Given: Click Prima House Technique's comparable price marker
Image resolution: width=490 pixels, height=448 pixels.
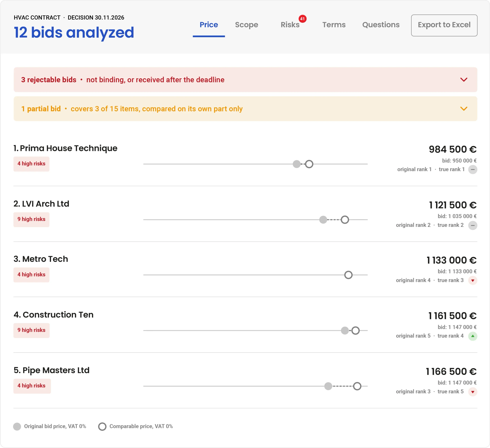Looking at the screenshot, I should pyautogui.click(x=309, y=164).
